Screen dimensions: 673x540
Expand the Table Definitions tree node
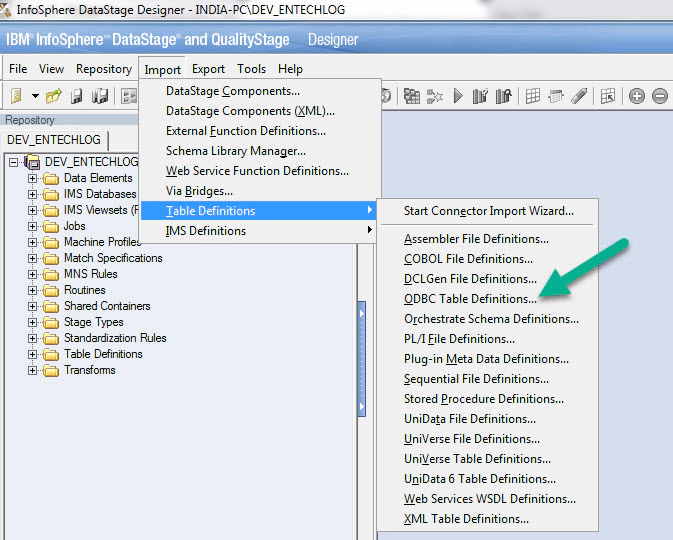32,355
